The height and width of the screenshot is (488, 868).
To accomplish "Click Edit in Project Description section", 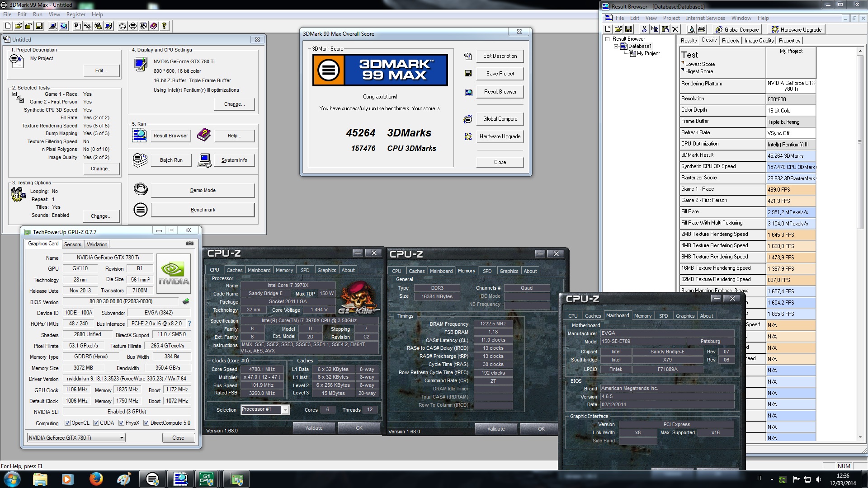I will (101, 70).
